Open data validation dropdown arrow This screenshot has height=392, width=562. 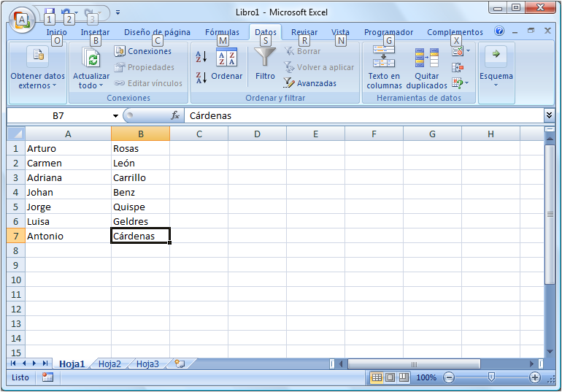pos(468,51)
